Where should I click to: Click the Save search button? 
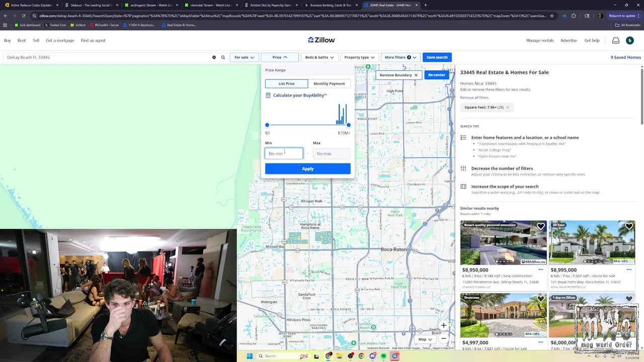pyautogui.click(x=437, y=57)
